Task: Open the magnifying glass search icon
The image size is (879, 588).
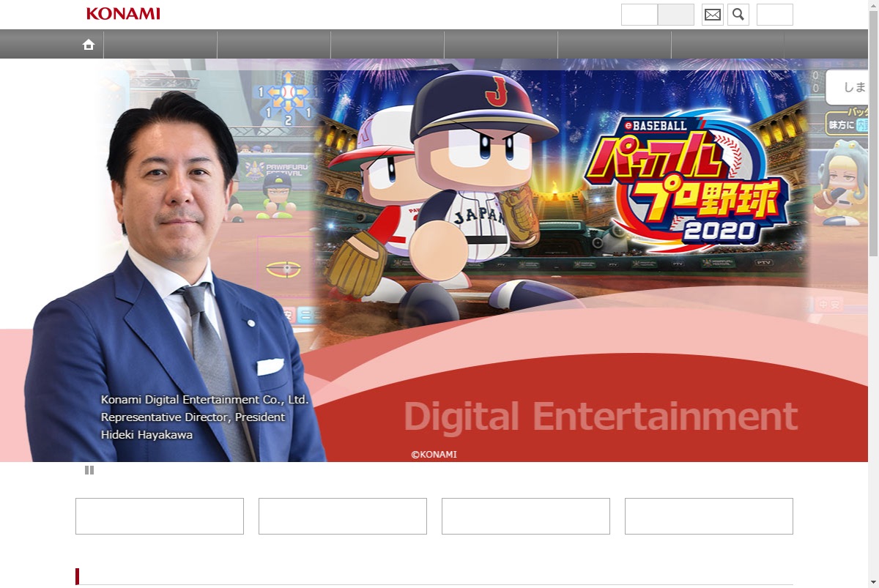Action: click(738, 15)
